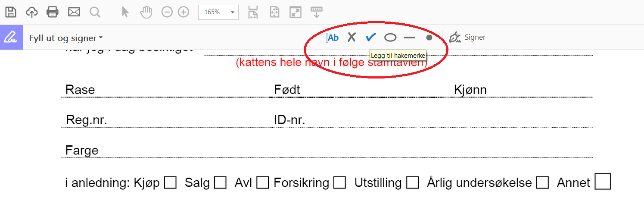Open search with the magnifier icon
Viewport: 644px width, 204px height.
coord(95,12)
